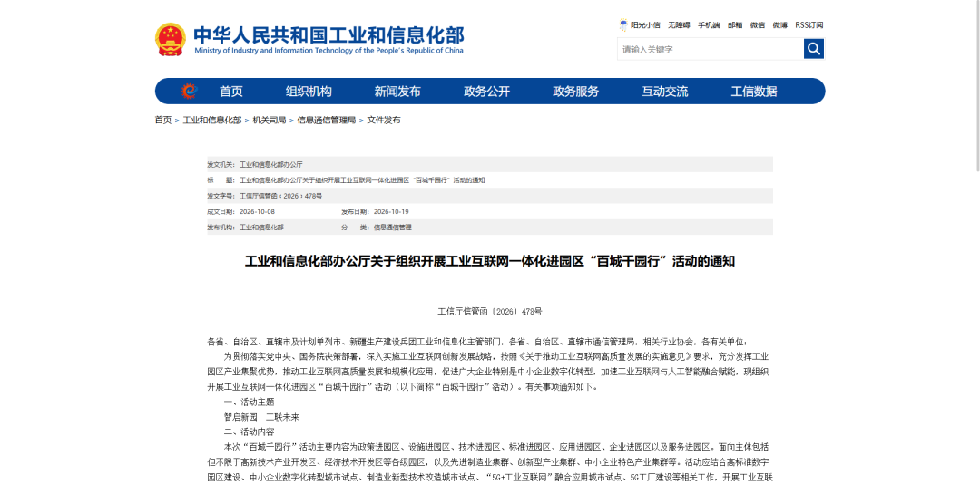Click the 微博 link

click(780, 25)
